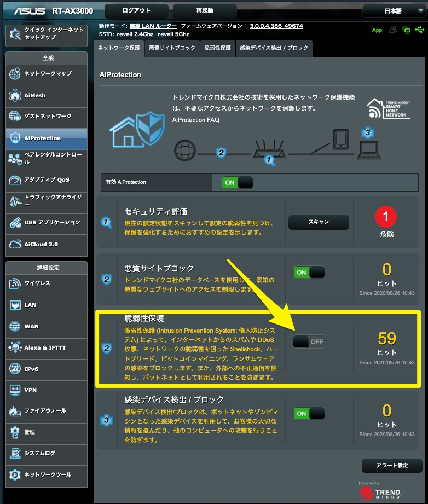Click the 0 hit count for 悪質サイトブロック
Screen dimensions: 428x504
click(x=387, y=269)
